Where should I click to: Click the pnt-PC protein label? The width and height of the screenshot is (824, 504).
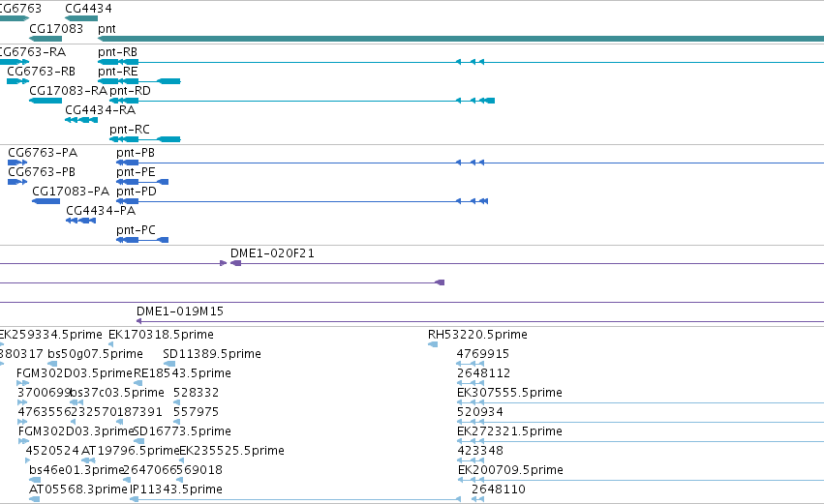[x=136, y=230]
